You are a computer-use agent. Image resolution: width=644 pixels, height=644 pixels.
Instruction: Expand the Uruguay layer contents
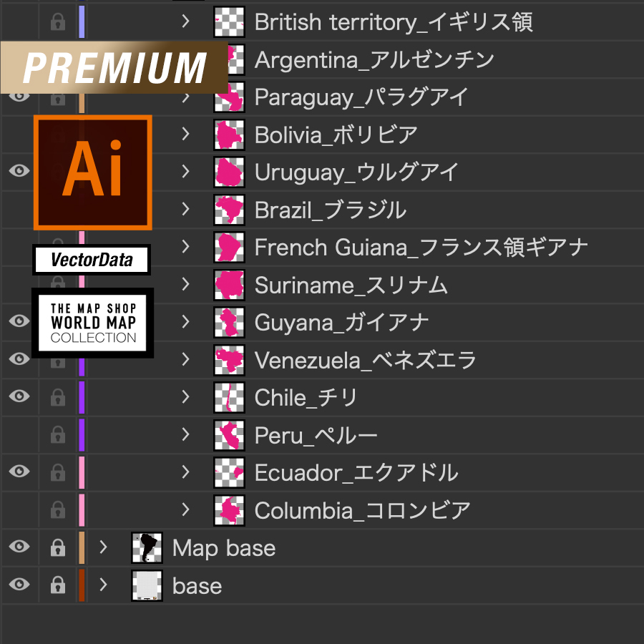coord(185,171)
